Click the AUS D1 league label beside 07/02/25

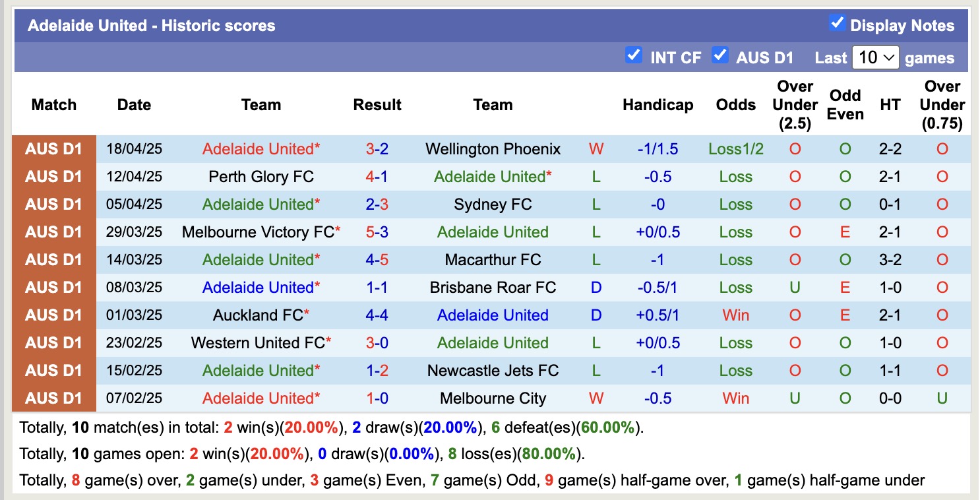tap(53, 398)
